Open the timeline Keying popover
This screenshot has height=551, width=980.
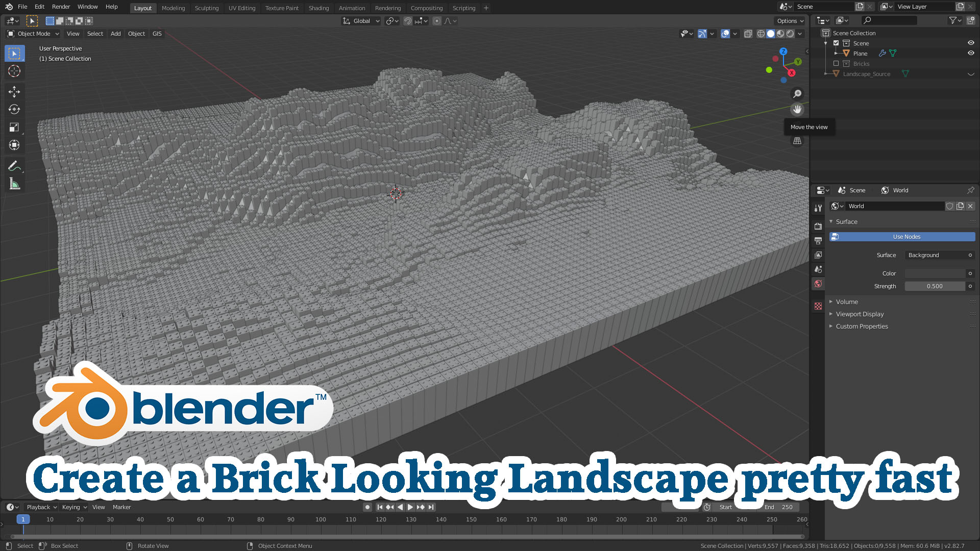[74, 507]
